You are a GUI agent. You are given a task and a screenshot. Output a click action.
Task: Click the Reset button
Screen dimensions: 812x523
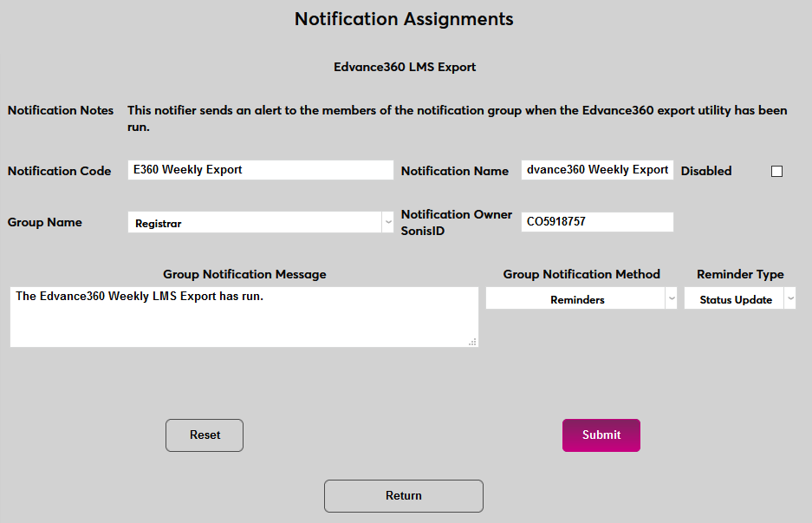point(205,435)
